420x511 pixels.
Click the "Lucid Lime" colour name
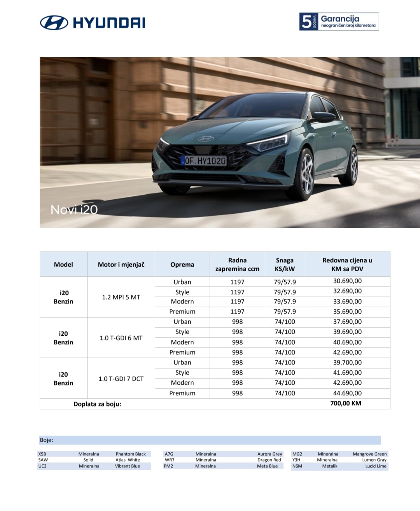click(x=376, y=466)
